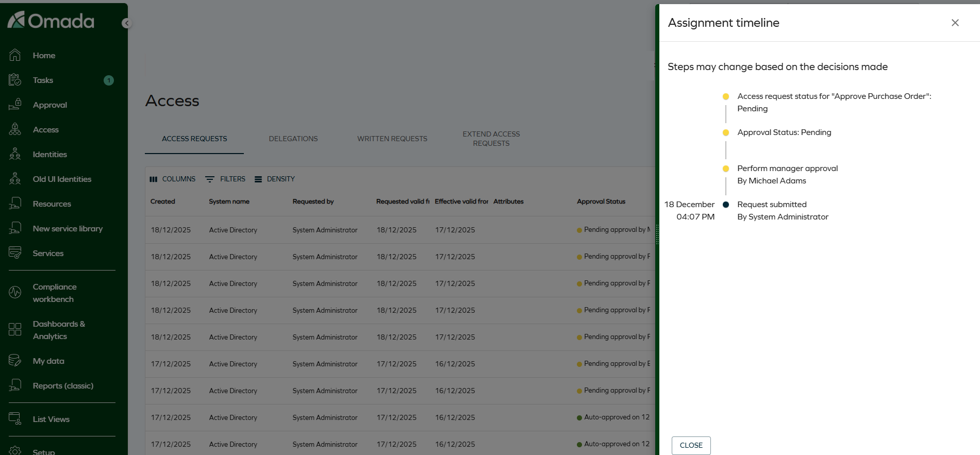
Task: Click the Requested valid from column header
Action: (x=403, y=201)
